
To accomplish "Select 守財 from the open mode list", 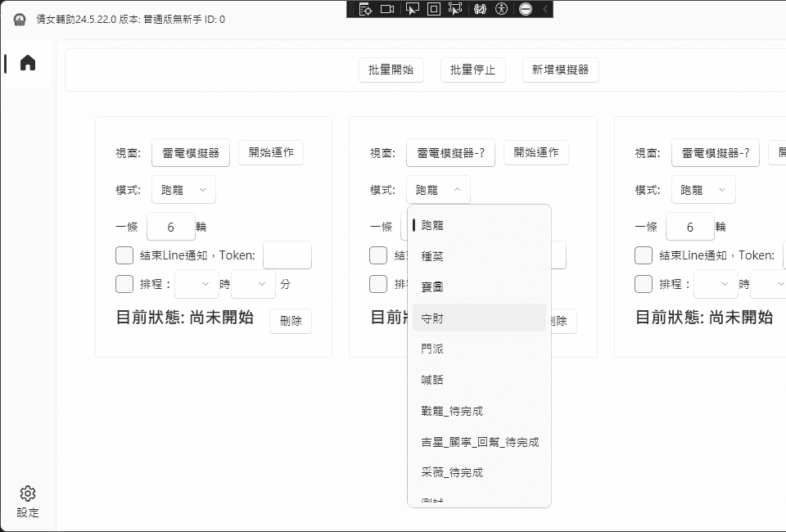I will tap(434, 317).
